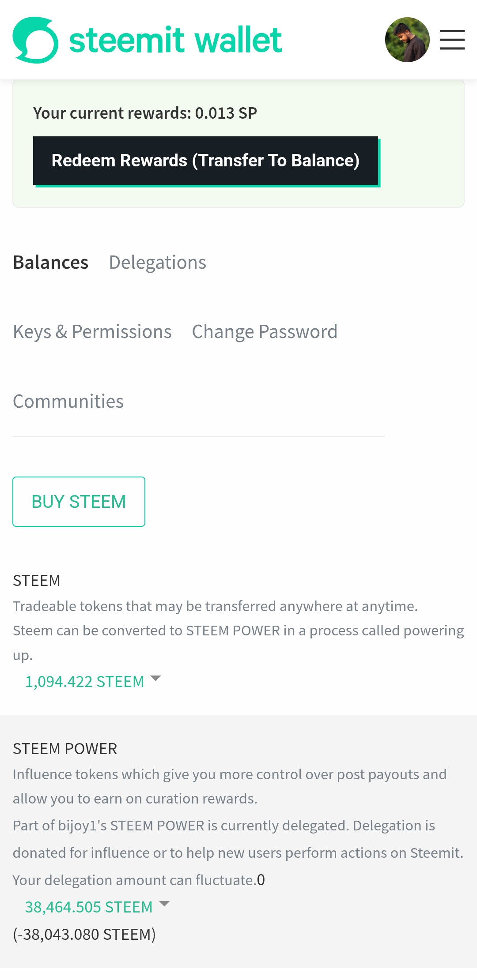Screen dimensions: 477x980
Task: Redeem rewards and transfer to balance
Action: click(x=206, y=161)
